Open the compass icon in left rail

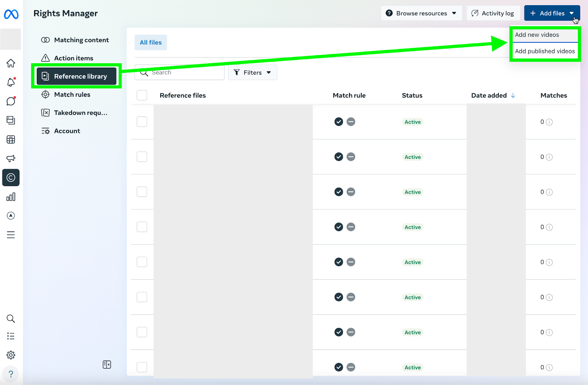click(x=11, y=215)
